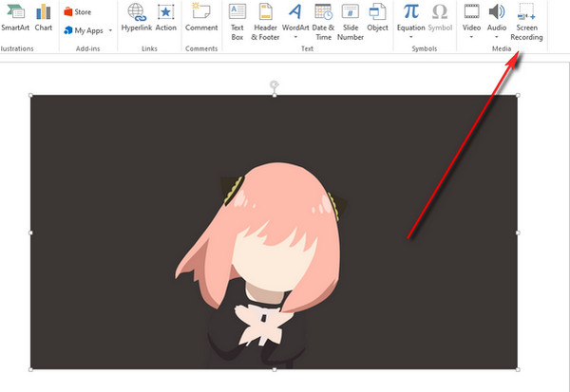Click the right-middle resize handle of picture
Screen dimensions: 570x392
518,233
